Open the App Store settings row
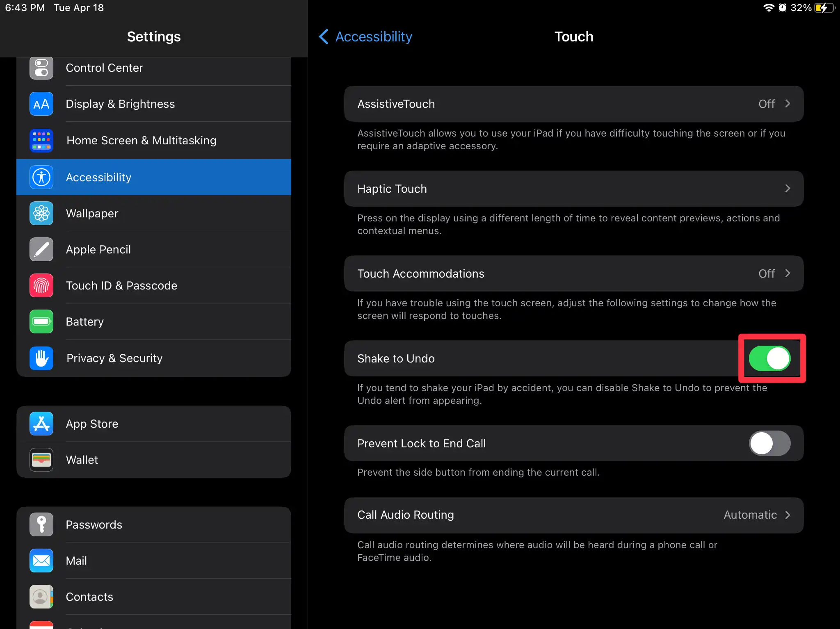This screenshot has height=629, width=840. pos(154,424)
